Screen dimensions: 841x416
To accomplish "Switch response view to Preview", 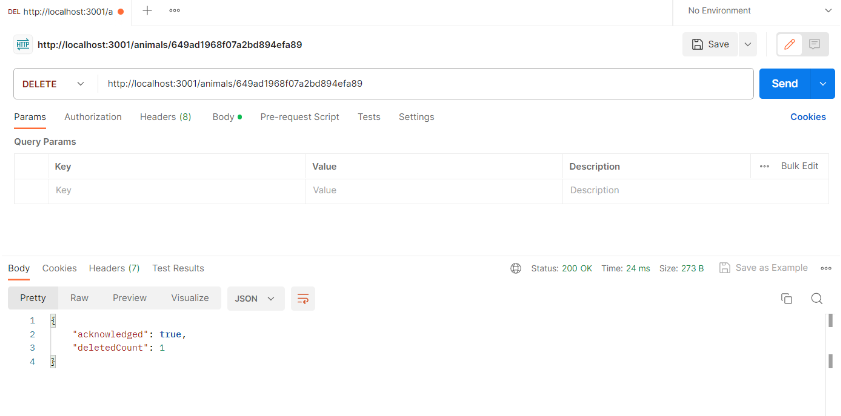I will 129,298.
